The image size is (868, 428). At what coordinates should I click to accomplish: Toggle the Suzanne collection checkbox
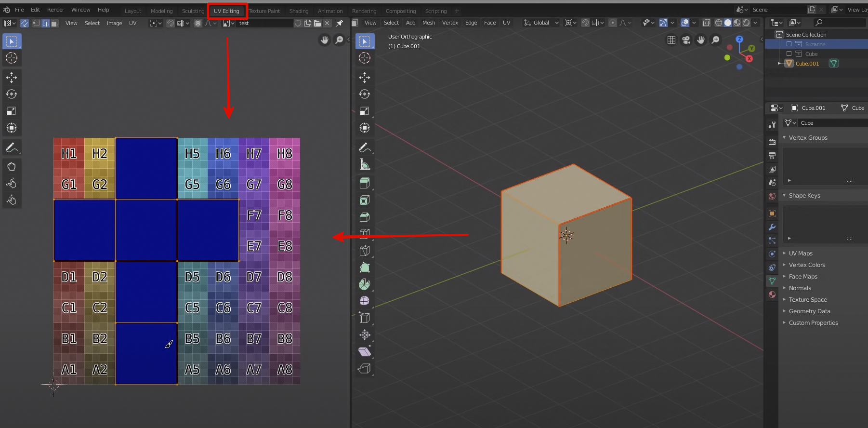pos(789,44)
